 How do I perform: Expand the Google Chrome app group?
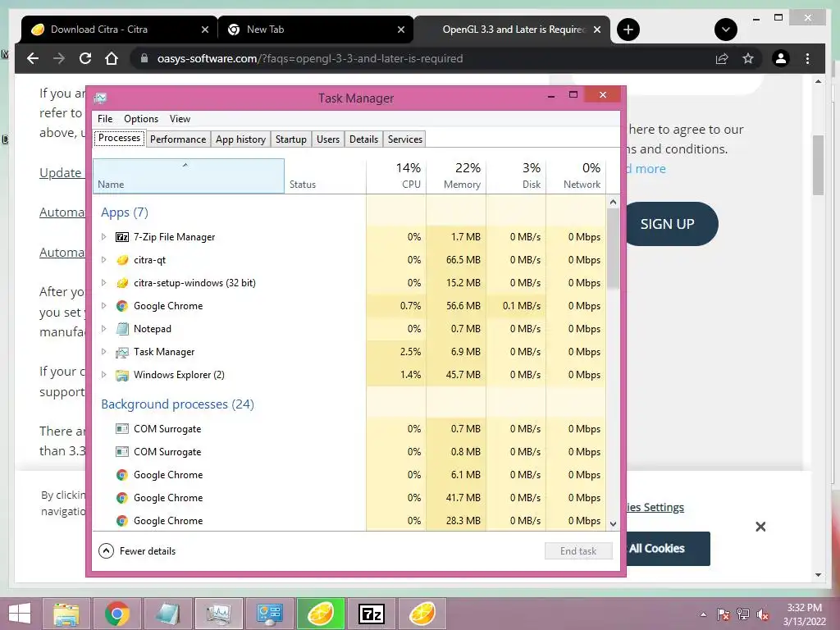[104, 306]
